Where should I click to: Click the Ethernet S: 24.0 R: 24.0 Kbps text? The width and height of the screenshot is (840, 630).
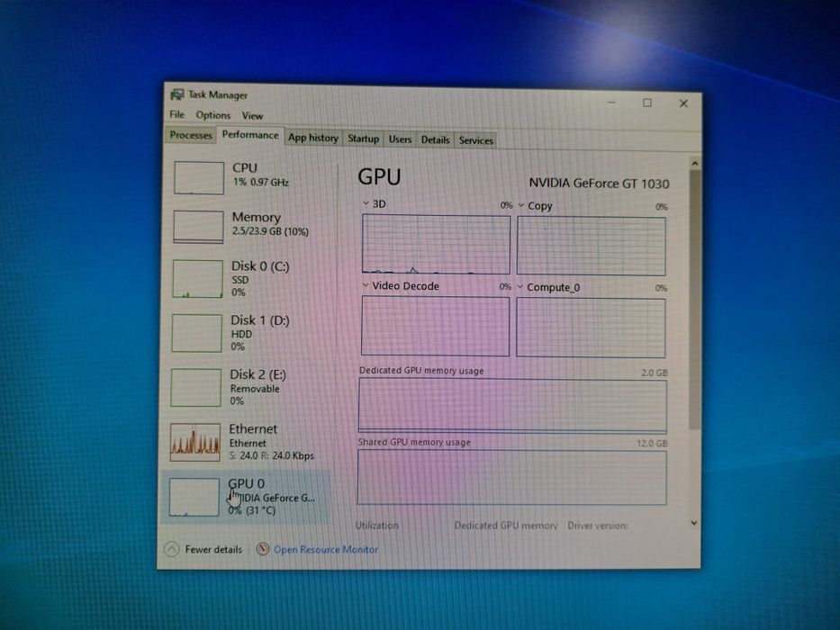click(x=272, y=455)
